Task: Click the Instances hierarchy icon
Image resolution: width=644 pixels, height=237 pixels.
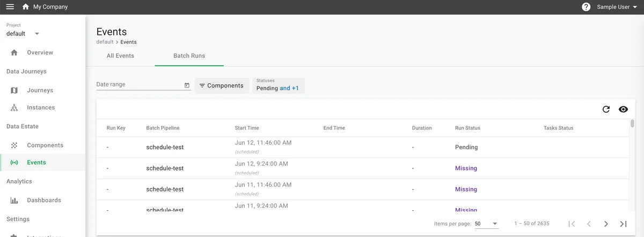Action: (x=14, y=107)
